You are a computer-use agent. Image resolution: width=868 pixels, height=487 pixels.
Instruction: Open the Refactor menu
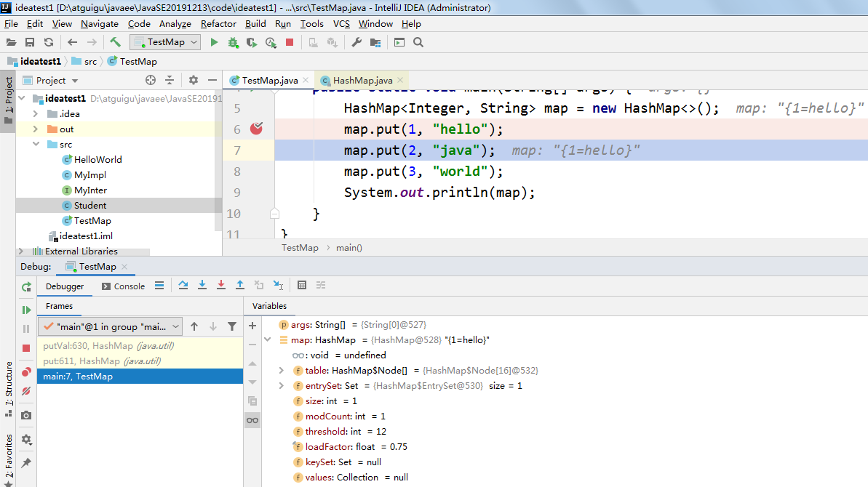click(218, 23)
